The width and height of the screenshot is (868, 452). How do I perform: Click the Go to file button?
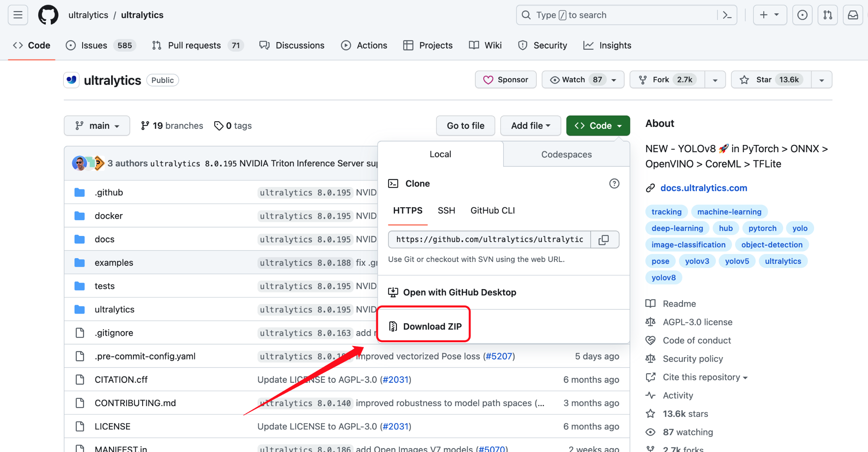click(x=465, y=125)
